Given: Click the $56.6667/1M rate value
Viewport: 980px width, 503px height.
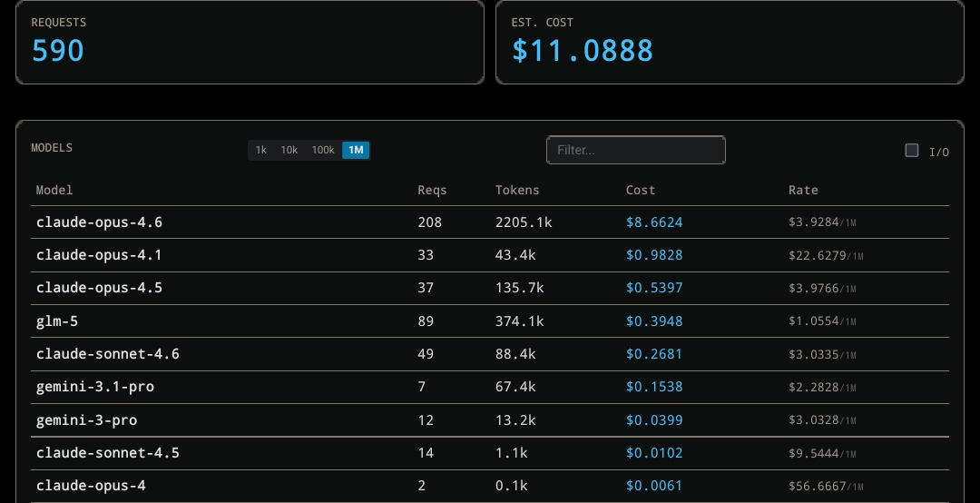Looking at the screenshot, I should (x=826, y=486).
